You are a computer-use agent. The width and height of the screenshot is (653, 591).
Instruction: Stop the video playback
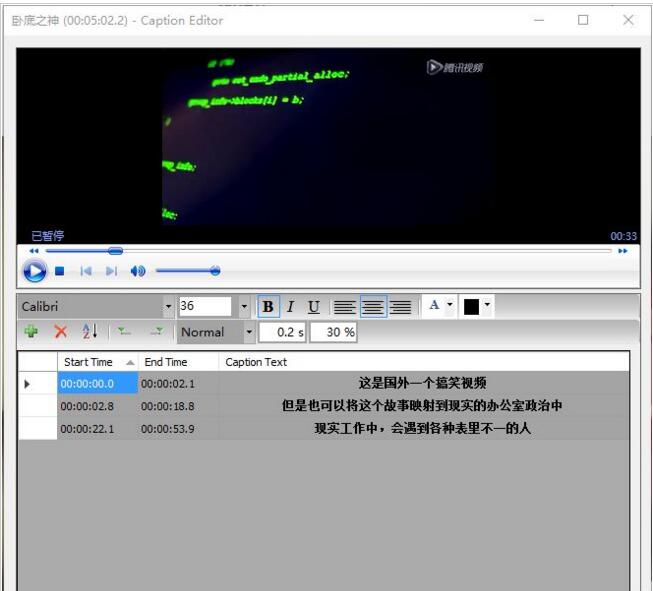tap(60, 271)
